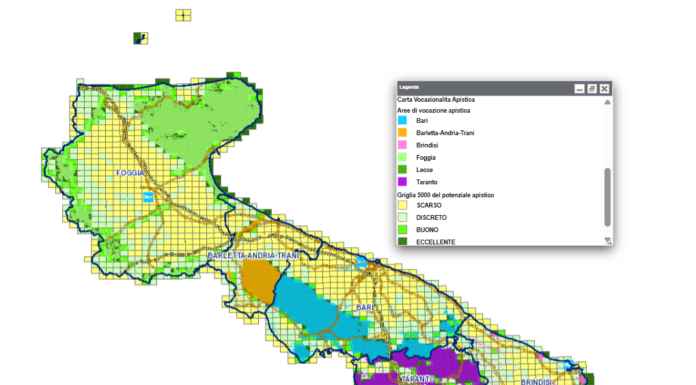The height and width of the screenshot is (385, 696).
Task: Click the BRINDISI province label on map
Action: tap(536, 381)
